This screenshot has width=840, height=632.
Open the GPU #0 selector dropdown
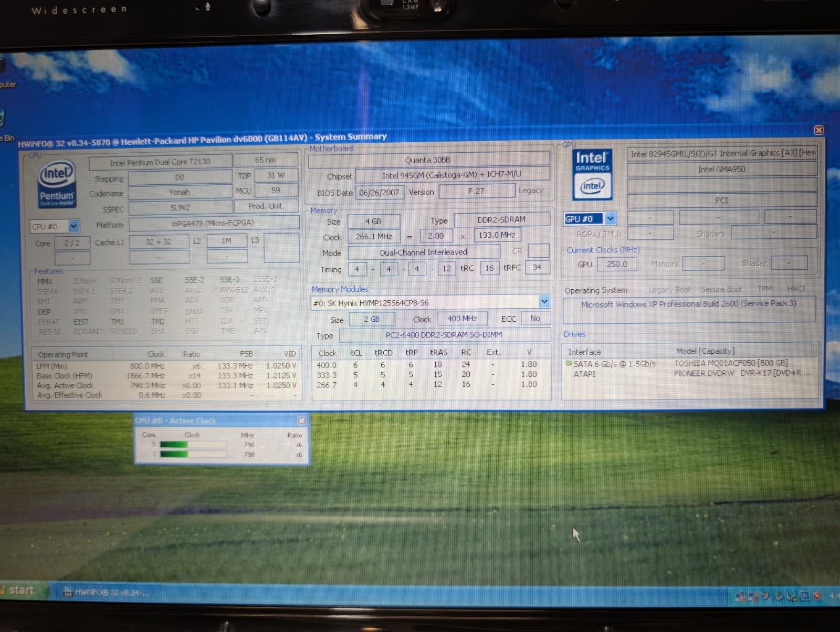coord(610,218)
